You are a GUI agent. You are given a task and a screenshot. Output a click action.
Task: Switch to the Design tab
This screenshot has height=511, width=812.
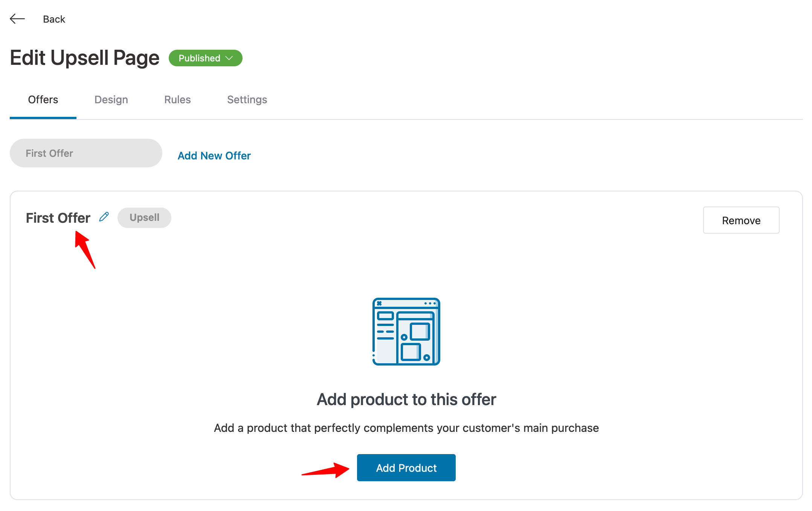coord(111,99)
